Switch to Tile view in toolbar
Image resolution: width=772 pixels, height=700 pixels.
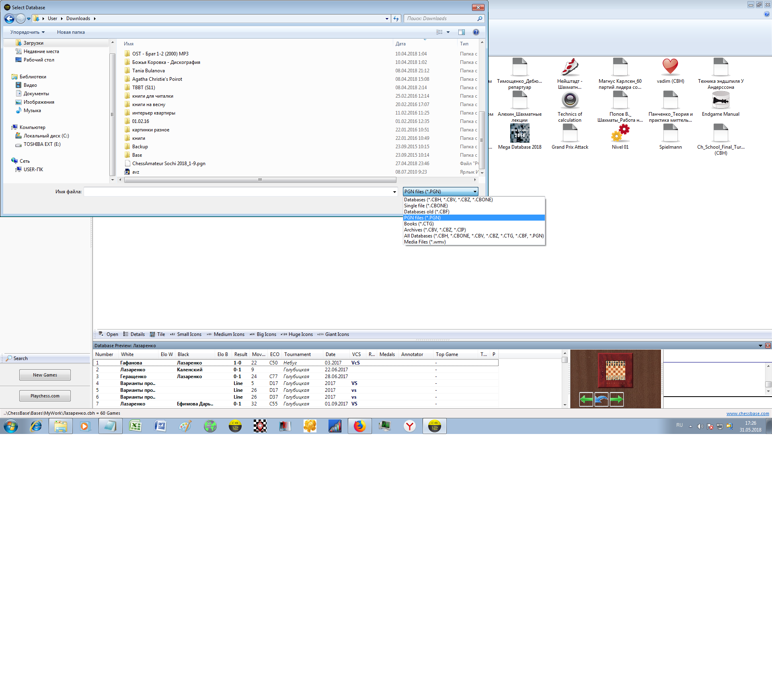tap(157, 334)
